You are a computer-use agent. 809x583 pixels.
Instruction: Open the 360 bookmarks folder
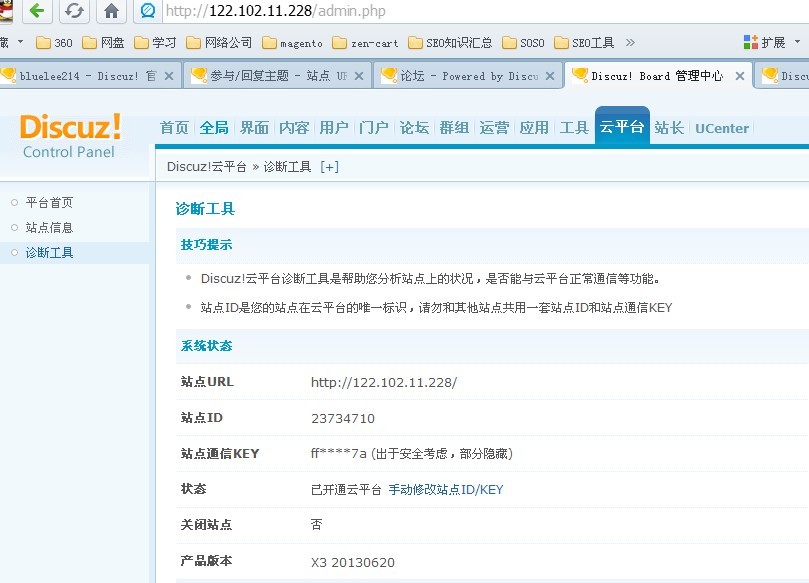(x=54, y=43)
